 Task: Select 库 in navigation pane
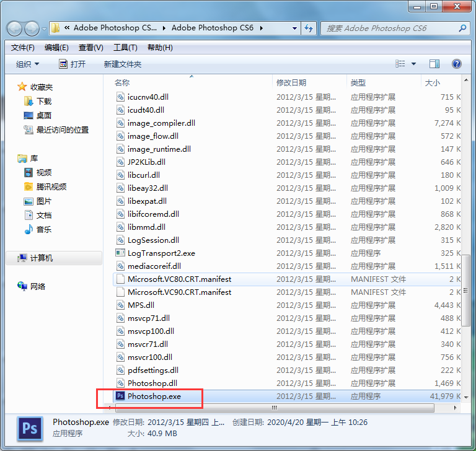(x=28, y=158)
